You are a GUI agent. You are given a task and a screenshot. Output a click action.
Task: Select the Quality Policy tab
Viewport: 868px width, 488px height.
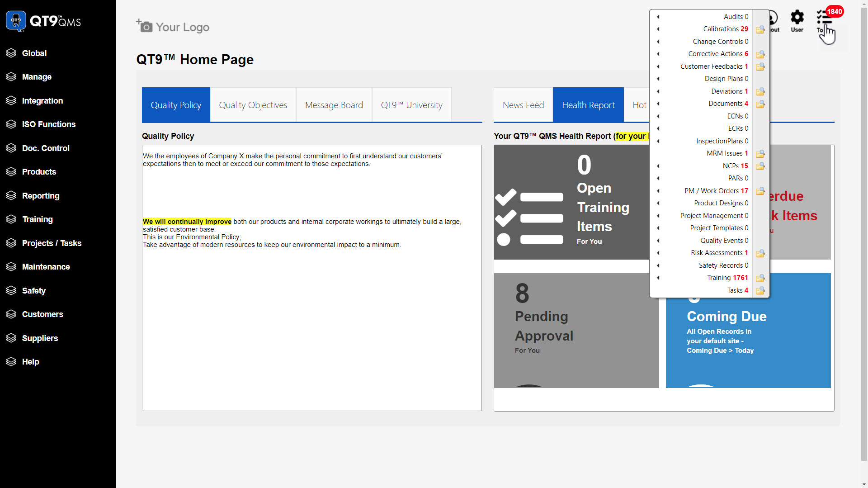coord(176,105)
